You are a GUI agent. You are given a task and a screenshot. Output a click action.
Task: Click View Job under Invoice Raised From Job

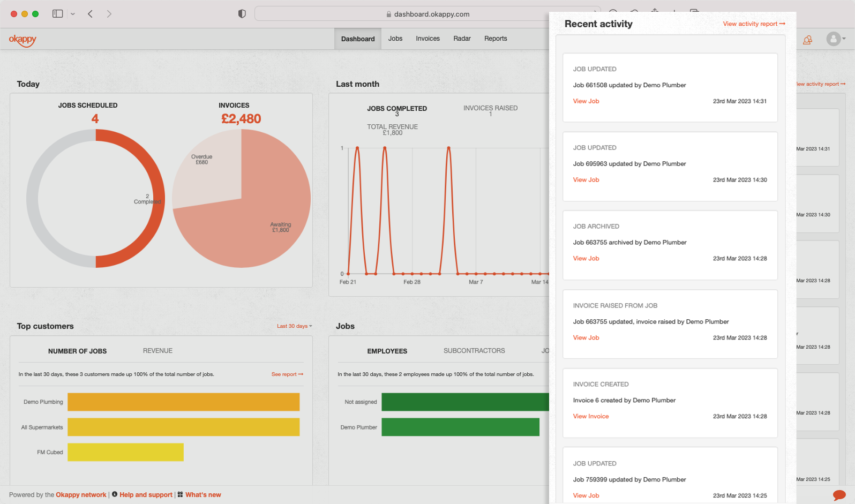586,338
